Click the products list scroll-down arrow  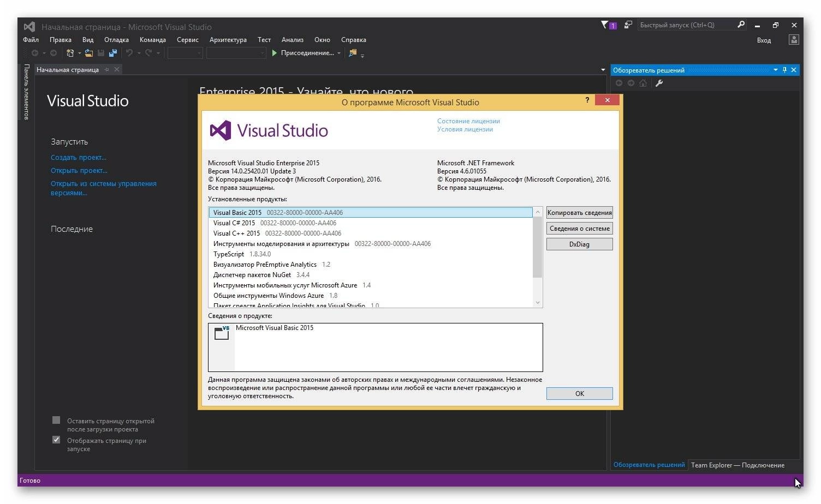click(x=537, y=303)
